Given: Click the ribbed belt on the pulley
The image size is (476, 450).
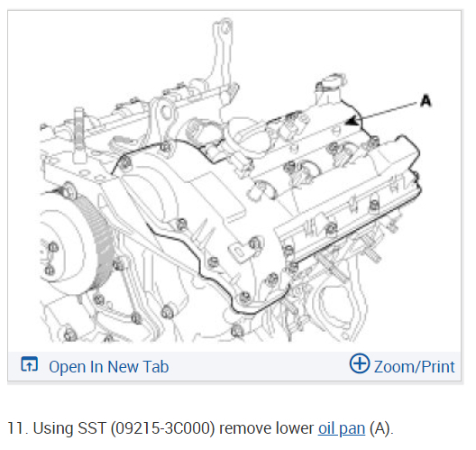Looking at the screenshot, I should (98, 240).
